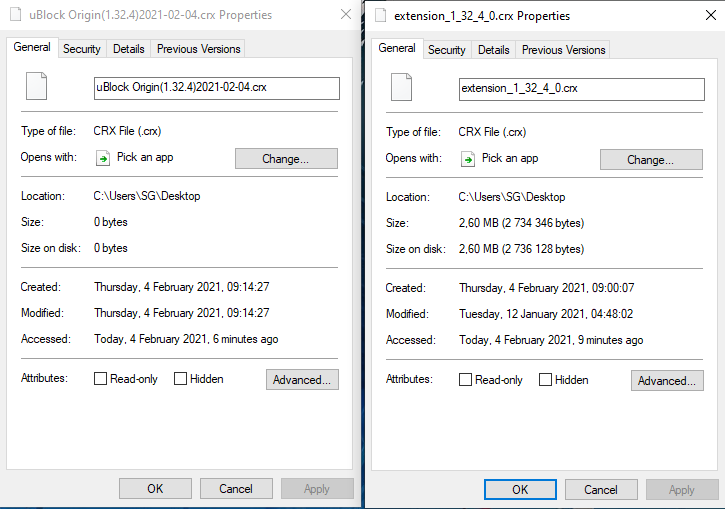Close the extension_1_32_4_0 Properties window
This screenshot has height=509, width=725.
(x=711, y=15)
